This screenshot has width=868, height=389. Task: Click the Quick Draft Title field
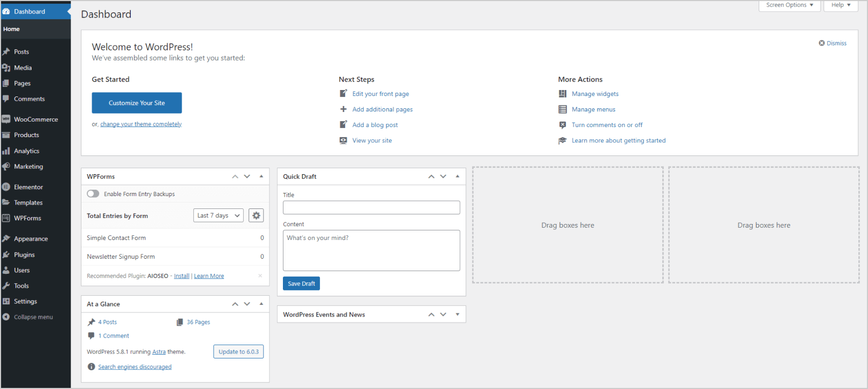click(371, 207)
